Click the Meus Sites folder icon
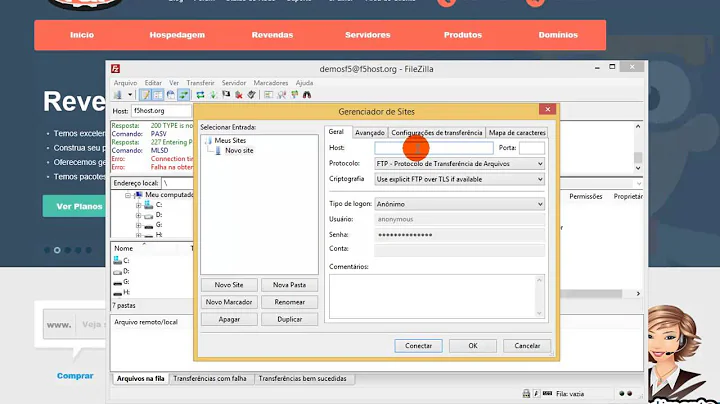The width and height of the screenshot is (720, 404). point(209,140)
